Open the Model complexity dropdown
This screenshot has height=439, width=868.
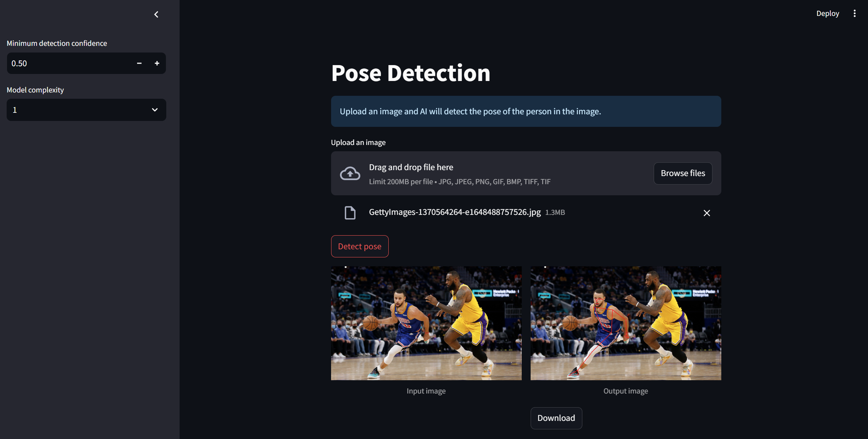86,110
